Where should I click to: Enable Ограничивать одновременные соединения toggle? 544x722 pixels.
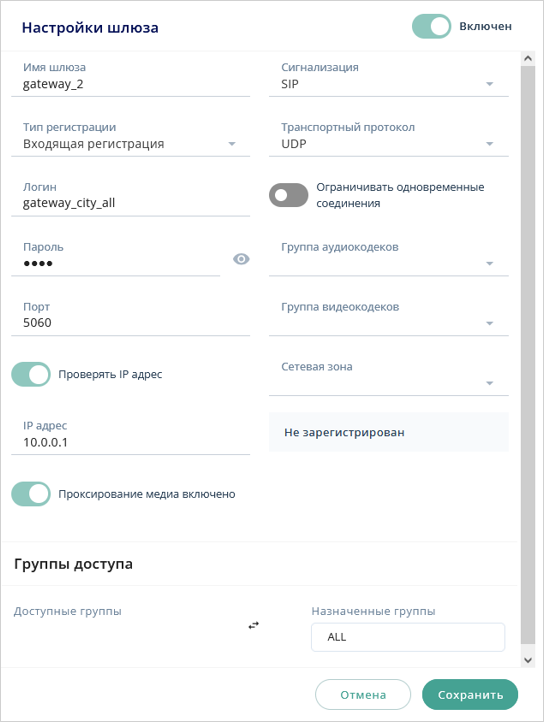click(x=289, y=195)
